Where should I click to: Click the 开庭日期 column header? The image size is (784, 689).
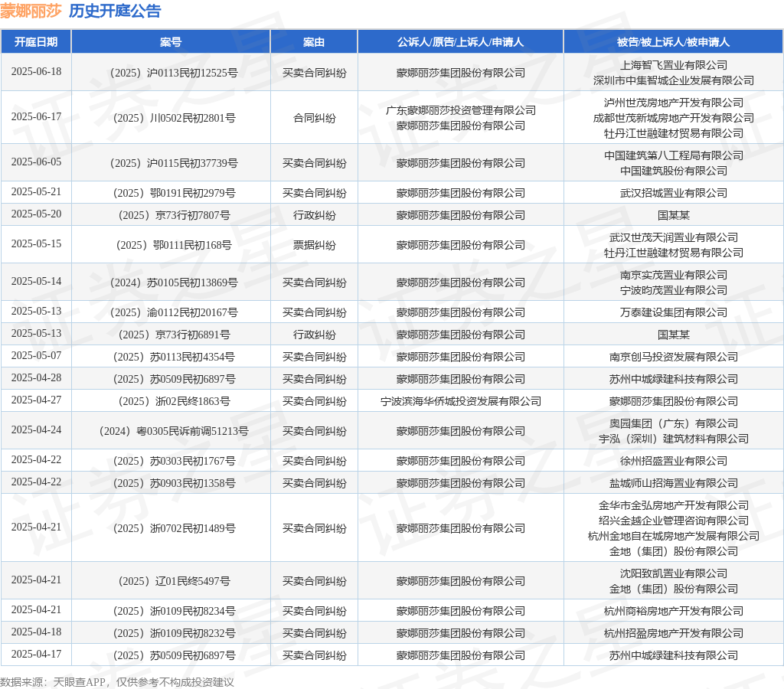tap(36, 42)
